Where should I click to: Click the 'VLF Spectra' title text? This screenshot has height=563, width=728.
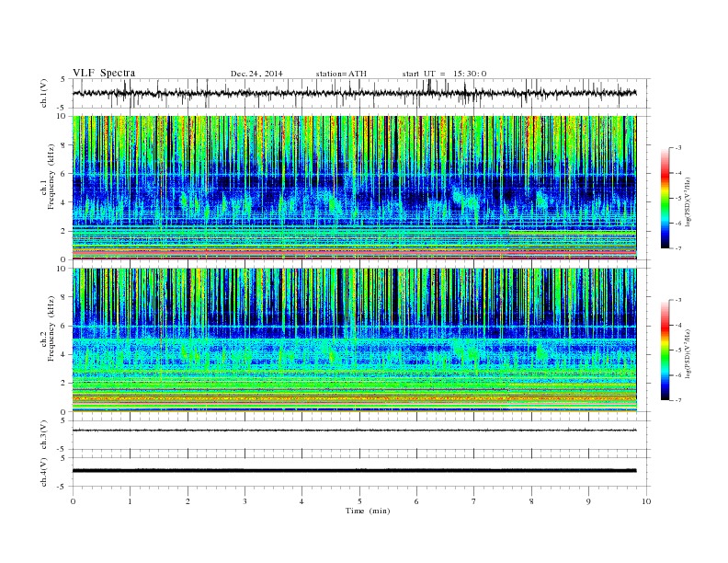click(x=104, y=73)
